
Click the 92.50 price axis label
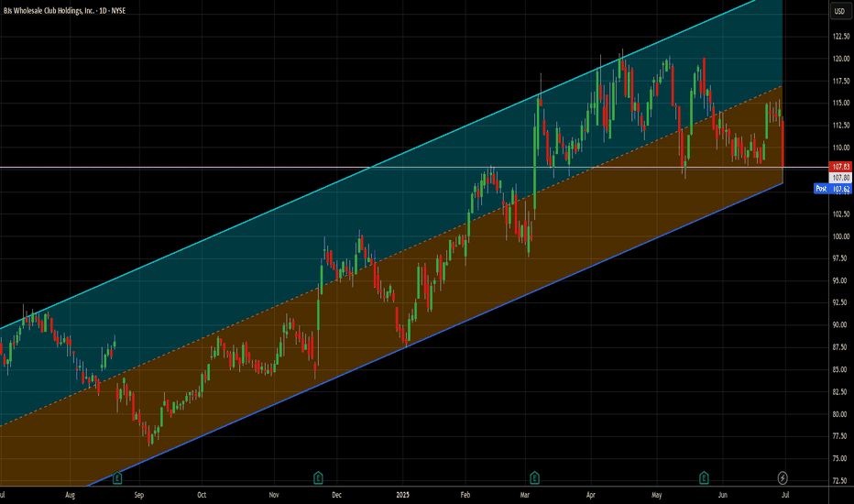pos(840,302)
